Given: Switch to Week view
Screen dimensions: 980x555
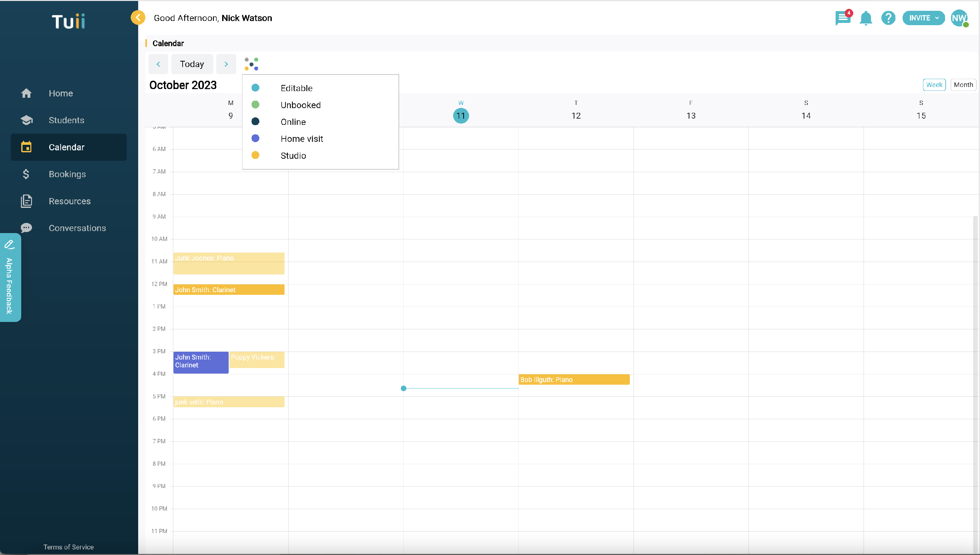Looking at the screenshot, I should tap(934, 85).
